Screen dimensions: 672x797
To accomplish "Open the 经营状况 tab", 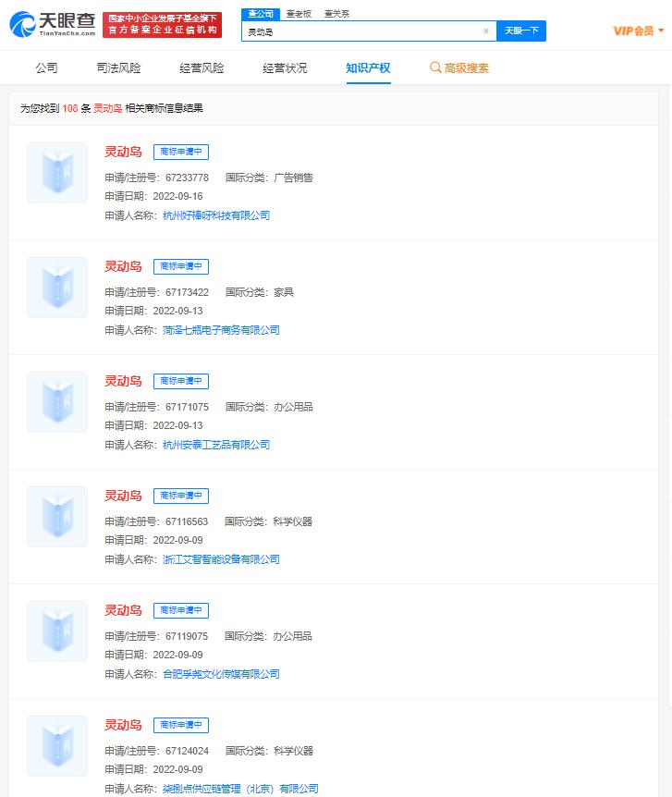I will coord(285,68).
